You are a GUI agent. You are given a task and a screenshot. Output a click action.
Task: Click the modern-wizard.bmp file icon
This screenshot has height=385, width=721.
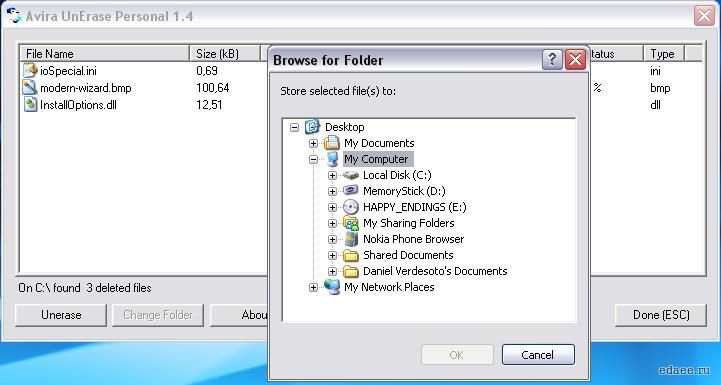pyautogui.click(x=30, y=87)
